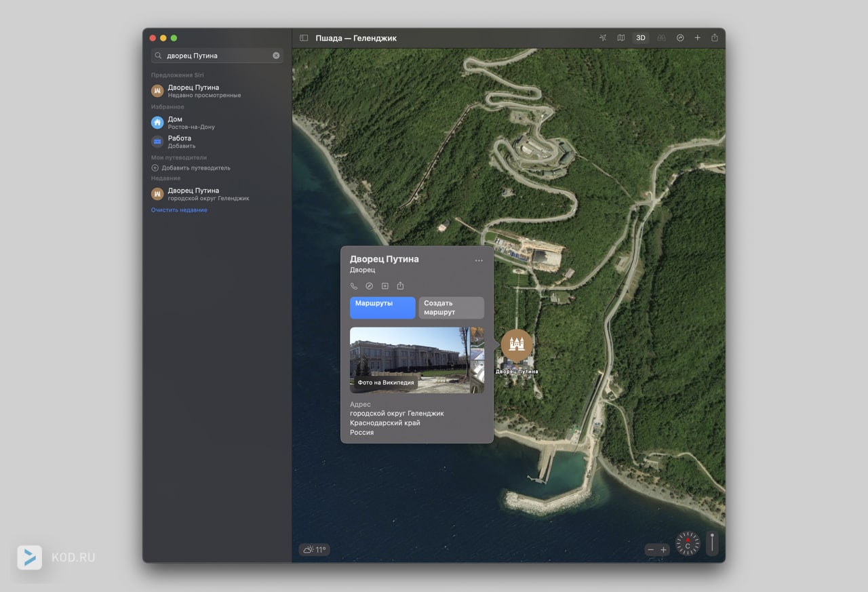Click the "Фото на Википедия" caption
This screenshot has width=868, height=592.
[386, 382]
